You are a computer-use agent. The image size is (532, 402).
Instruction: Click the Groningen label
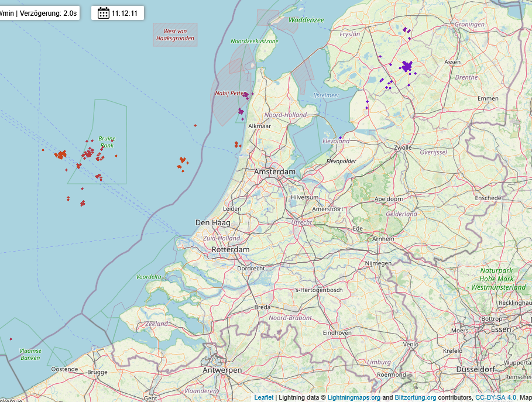point(469,25)
